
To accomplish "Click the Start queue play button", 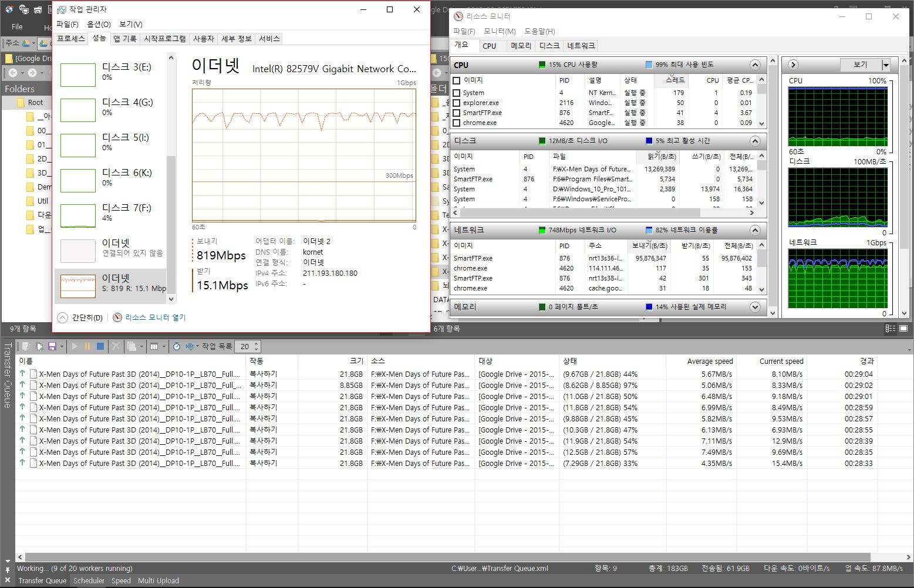I will pos(75,346).
